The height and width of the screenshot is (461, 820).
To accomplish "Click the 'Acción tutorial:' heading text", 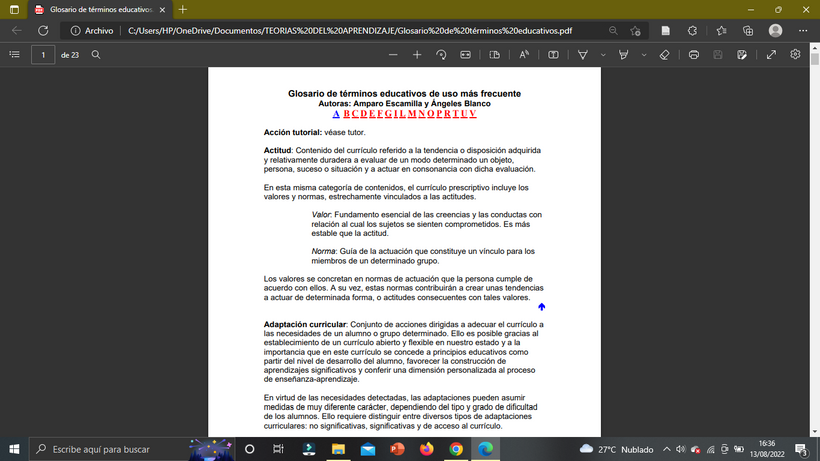I will click(x=293, y=133).
